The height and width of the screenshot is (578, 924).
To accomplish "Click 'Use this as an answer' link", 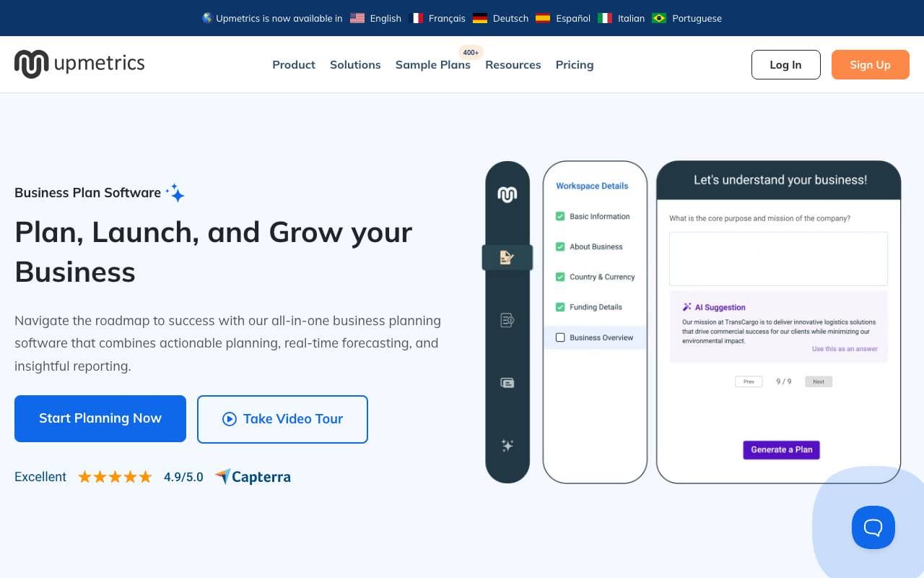I will pos(845,349).
